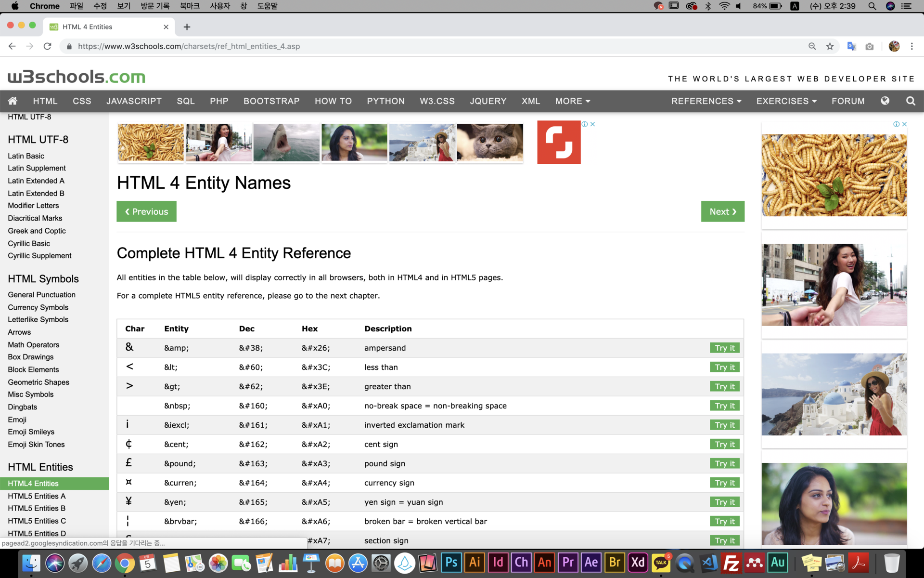Expand the REFERENCES dropdown menu
The image size is (924, 578).
pyautogui.click(x=706, y=101)
